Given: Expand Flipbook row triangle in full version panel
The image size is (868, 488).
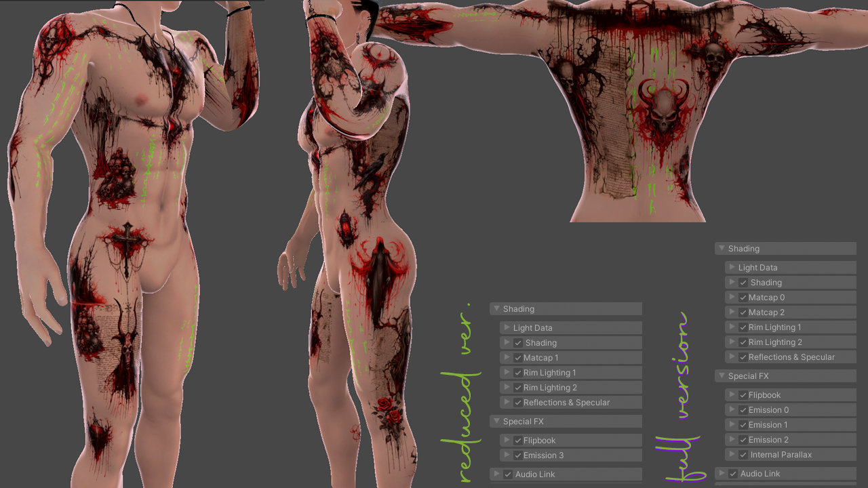Looking at the screenshot, I should (732, 395).
